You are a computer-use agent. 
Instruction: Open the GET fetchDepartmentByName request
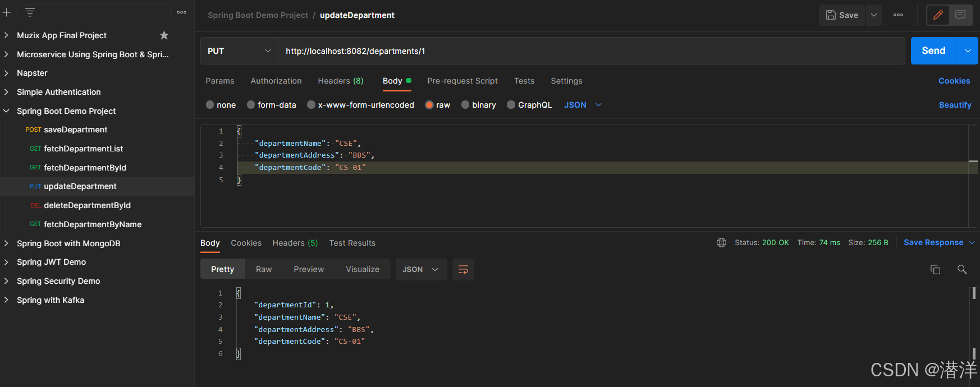pyautogui.click(x=85, y=224)
